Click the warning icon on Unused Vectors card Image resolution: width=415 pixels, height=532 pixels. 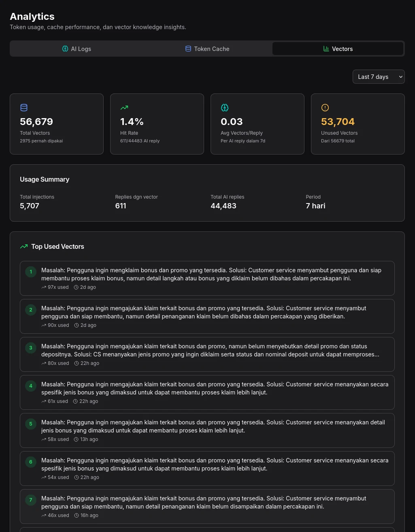[x=325, y=108]
